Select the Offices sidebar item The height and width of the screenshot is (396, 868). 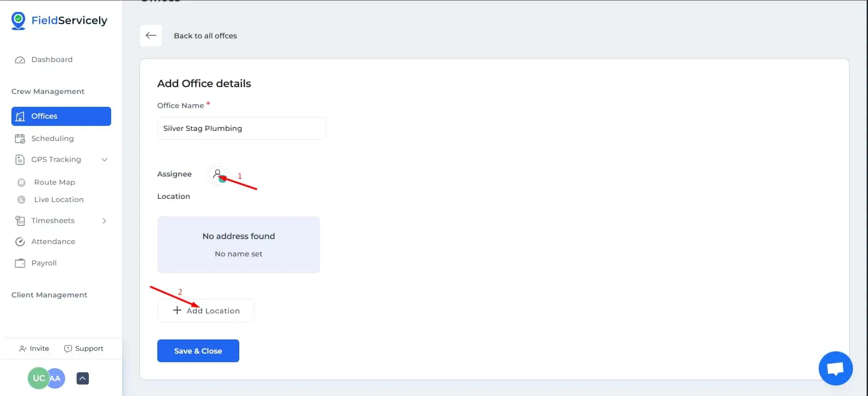click(x=61, y=116)
